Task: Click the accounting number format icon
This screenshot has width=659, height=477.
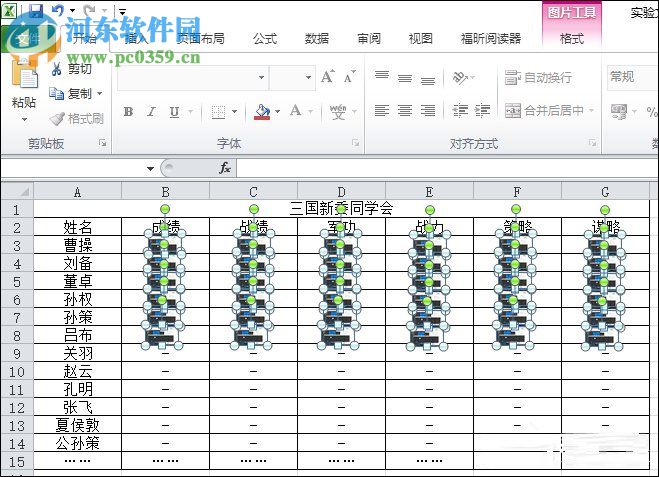Action: click(619, 112)
